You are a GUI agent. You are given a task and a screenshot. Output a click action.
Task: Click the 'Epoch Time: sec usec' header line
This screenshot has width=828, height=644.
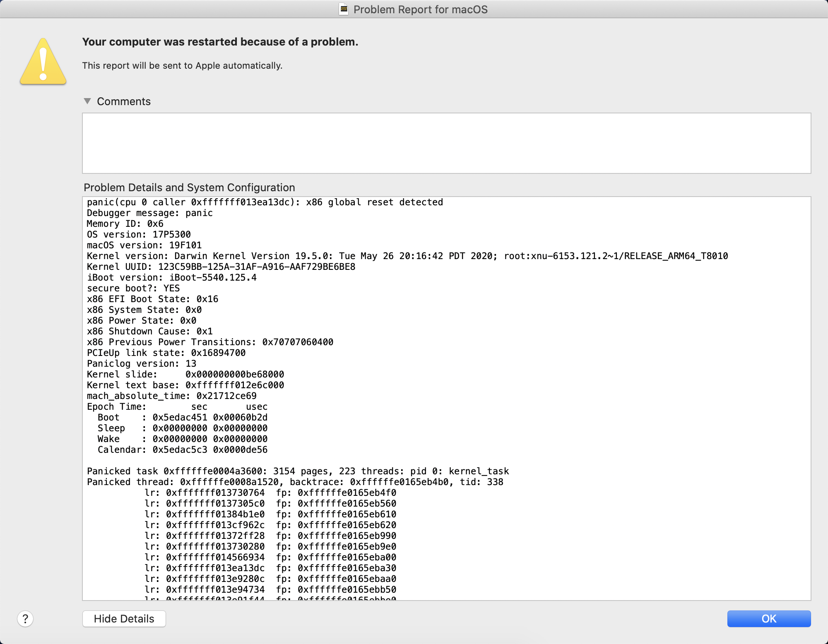(177, 407)
